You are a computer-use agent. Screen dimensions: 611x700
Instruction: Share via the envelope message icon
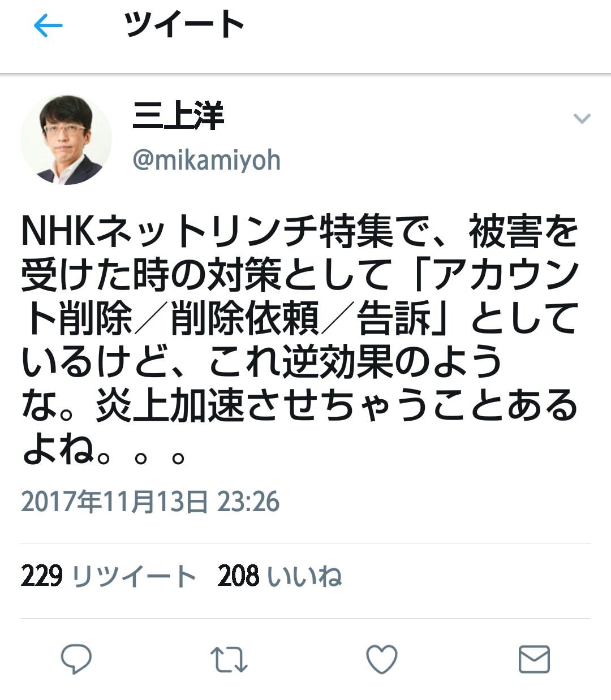[534, 659]
